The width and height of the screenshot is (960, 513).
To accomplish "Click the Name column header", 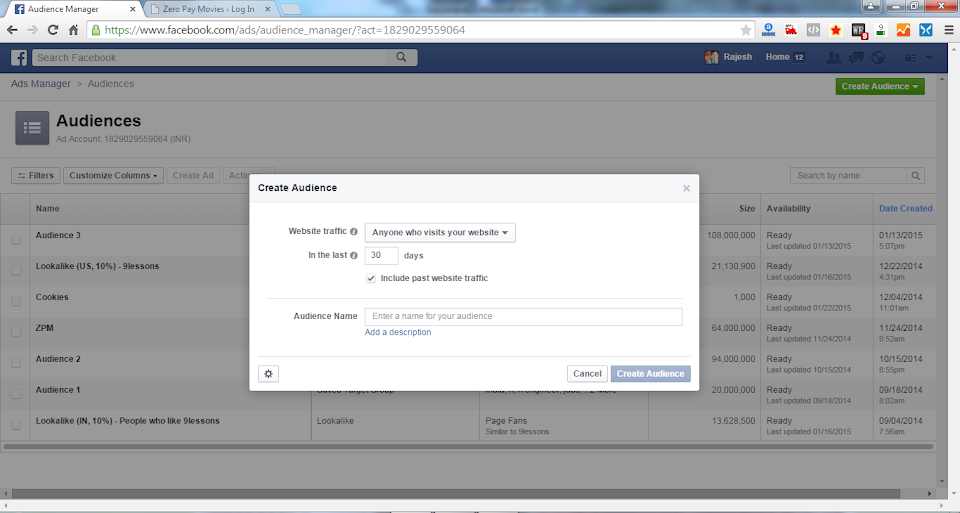I will click(47, 209).
